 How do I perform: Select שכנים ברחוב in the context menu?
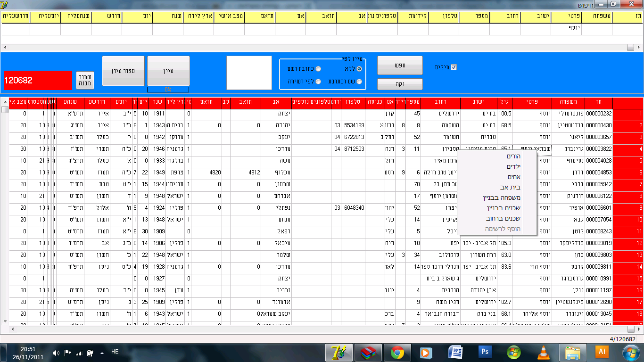503,219
